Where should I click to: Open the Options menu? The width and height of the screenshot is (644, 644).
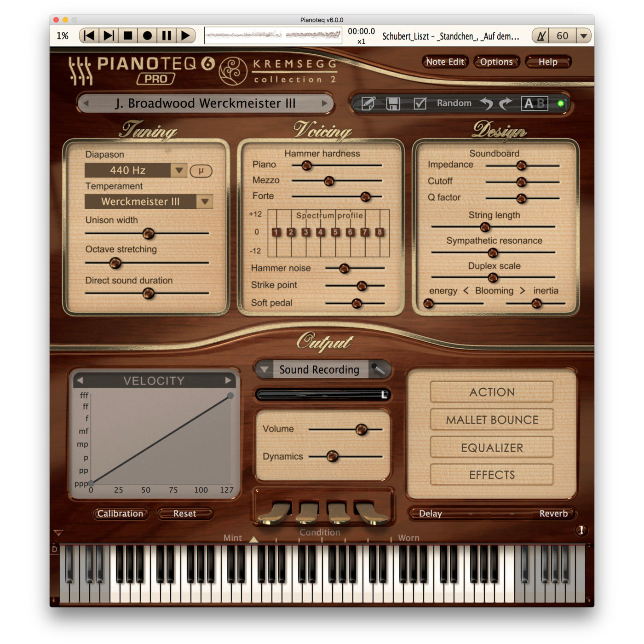tap(496, 62)
